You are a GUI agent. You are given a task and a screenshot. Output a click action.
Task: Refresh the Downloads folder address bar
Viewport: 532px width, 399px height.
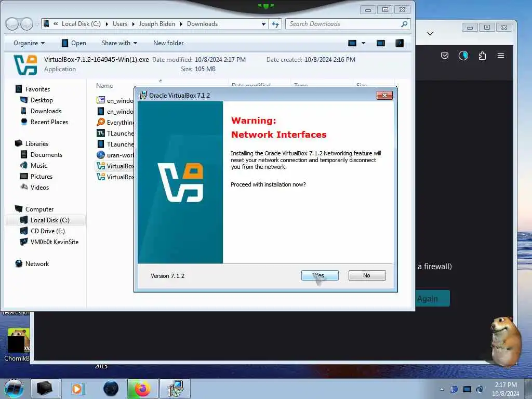(x=275, y=24)
